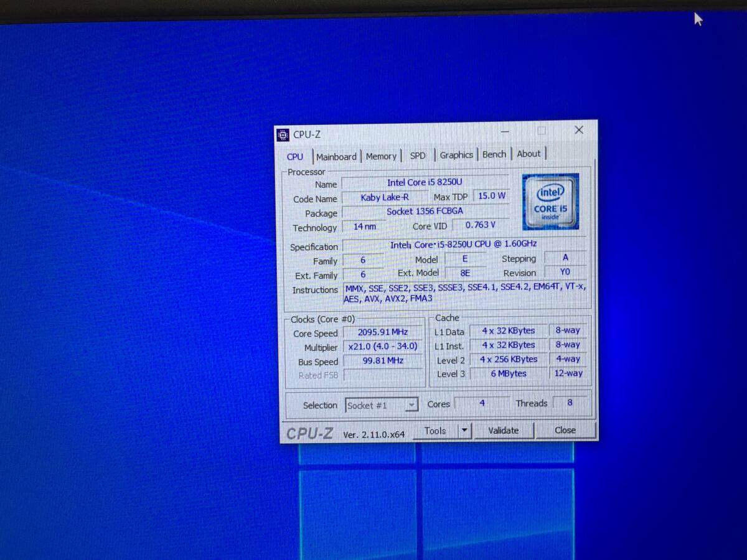Click the Model value 'E'
747x560 pixels.
tap(464, 259)
